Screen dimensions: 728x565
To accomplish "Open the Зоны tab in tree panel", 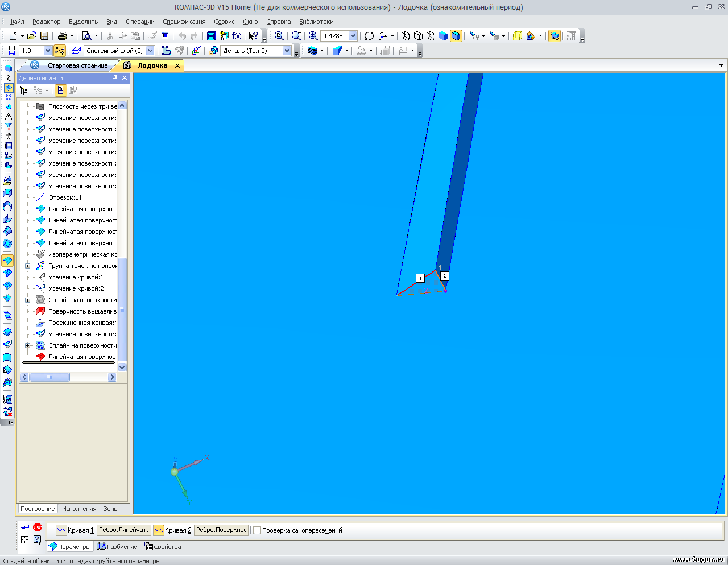I will point(111,509).
